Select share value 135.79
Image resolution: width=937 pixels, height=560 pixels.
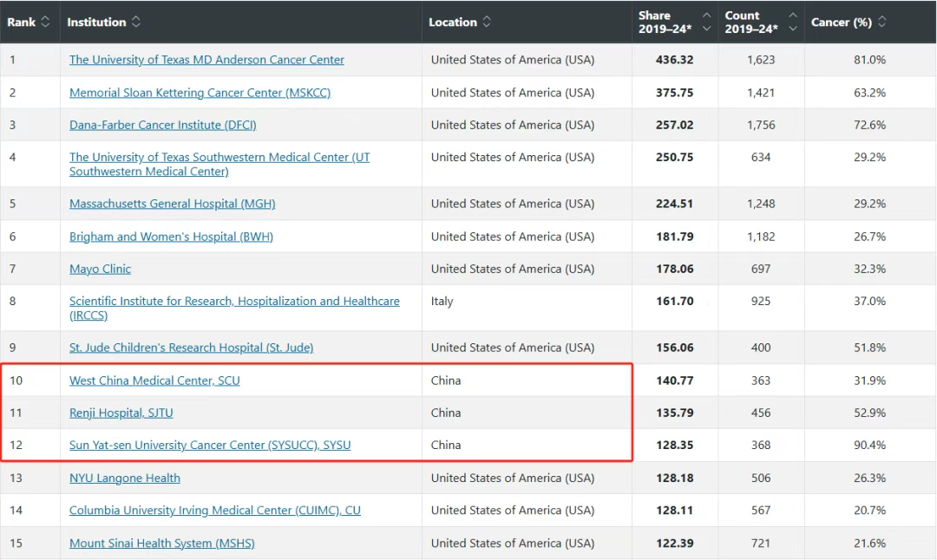[x=675, y=413]
